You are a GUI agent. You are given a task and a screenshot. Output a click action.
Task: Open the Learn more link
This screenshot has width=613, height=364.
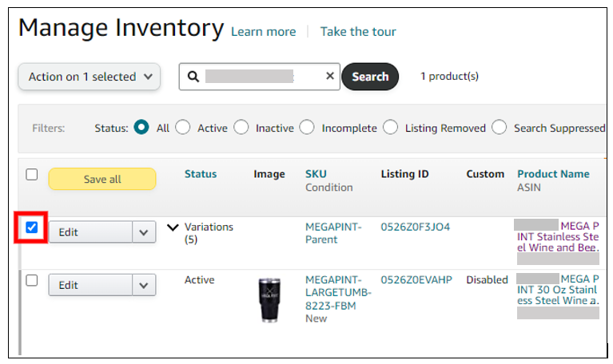(263, 32)
